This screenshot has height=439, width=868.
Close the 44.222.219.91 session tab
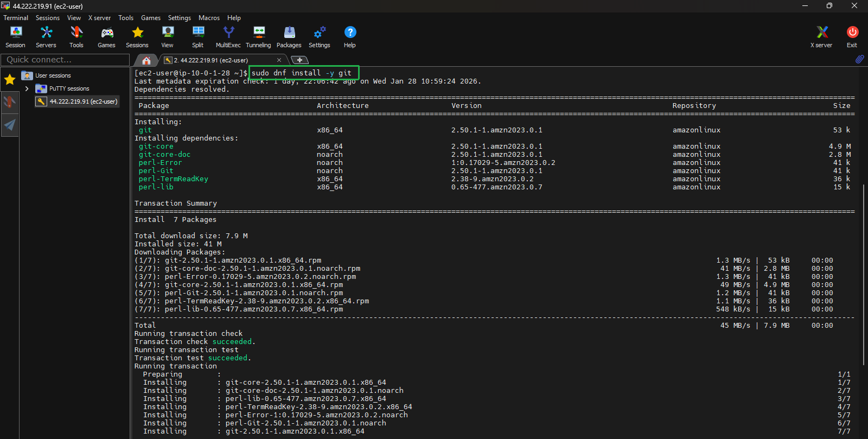pos(279,60)
